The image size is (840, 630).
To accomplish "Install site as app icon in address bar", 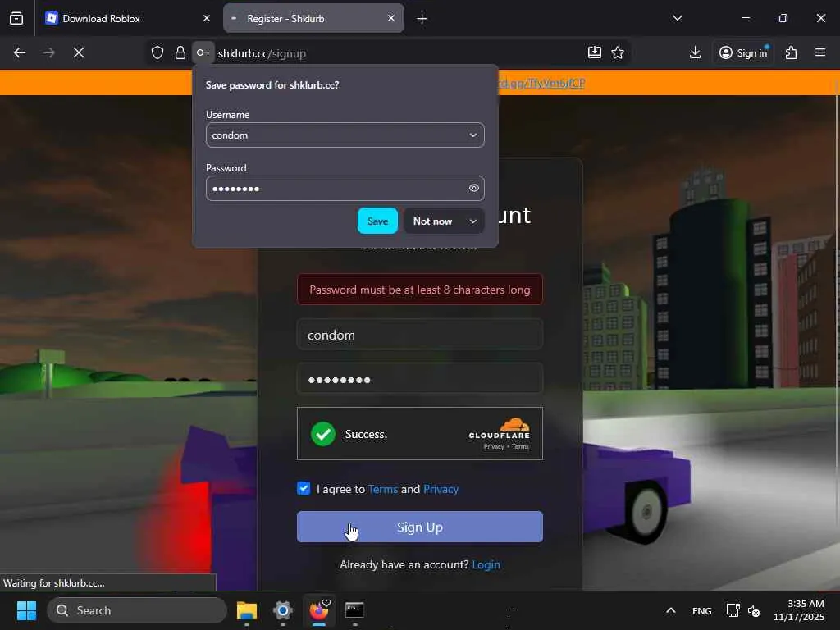I will (x=595, y=52).
